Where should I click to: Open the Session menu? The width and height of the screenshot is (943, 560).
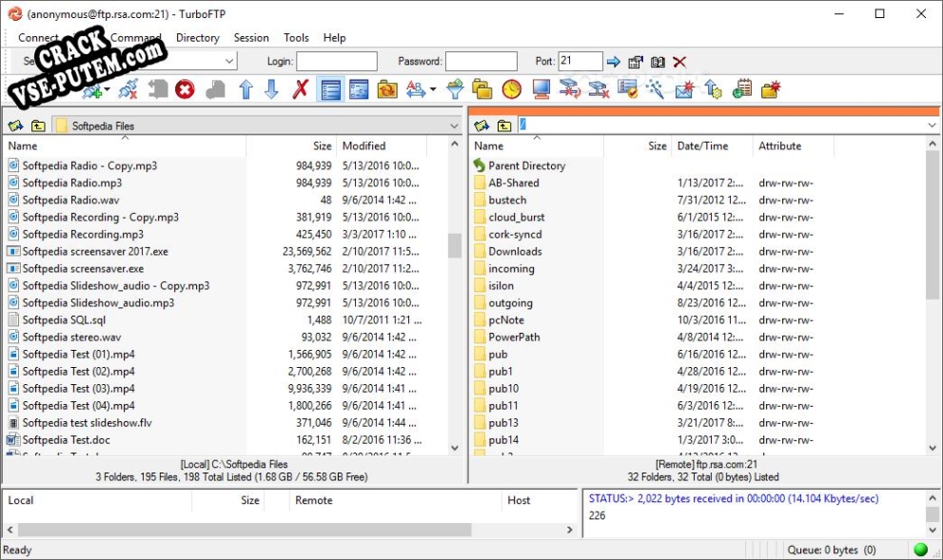[x=251, y=37]
